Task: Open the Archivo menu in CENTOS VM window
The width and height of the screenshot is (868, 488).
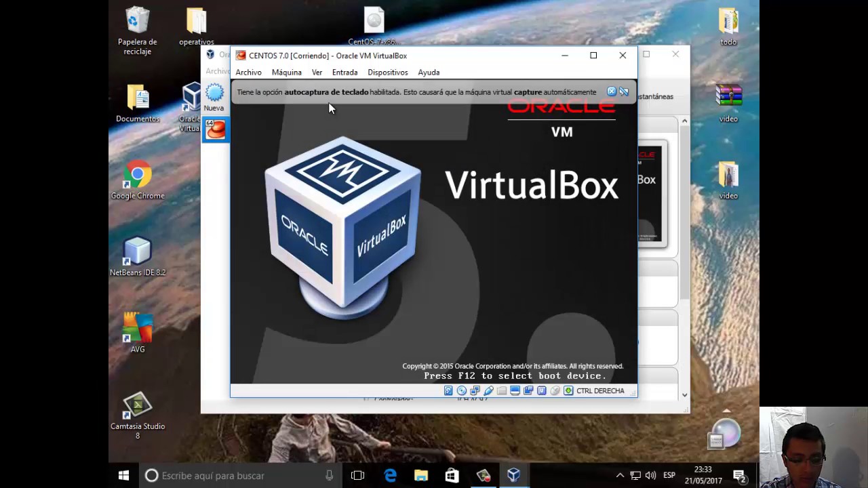Action: pyautogui.click(x=248, y=73)
